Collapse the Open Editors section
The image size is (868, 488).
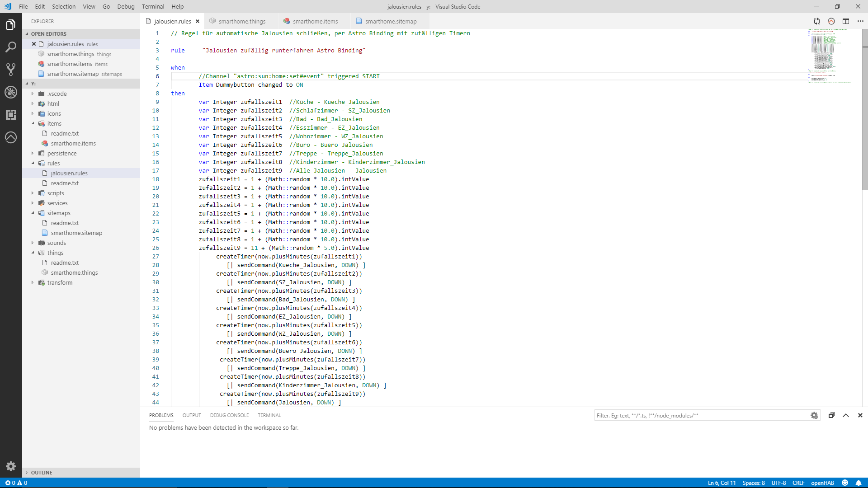pos(49,34)
